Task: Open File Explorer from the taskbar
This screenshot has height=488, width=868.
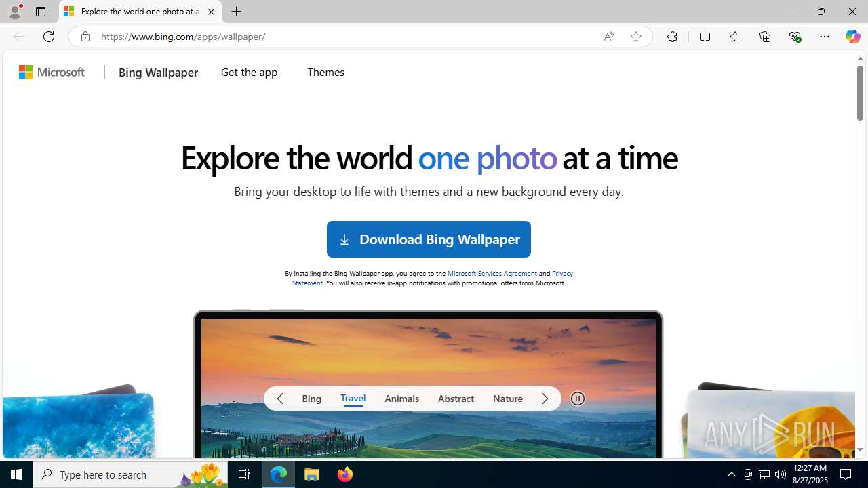Action: pyautogui.click(x=312, y=474)
